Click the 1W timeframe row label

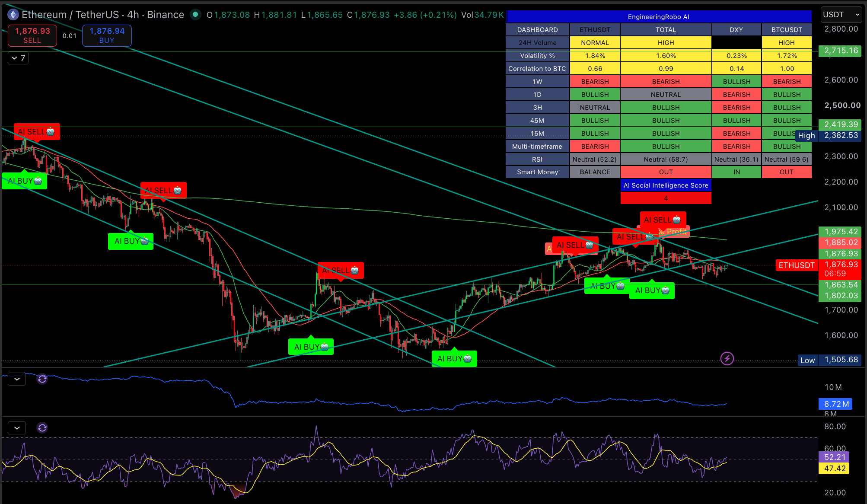(538, 82)
